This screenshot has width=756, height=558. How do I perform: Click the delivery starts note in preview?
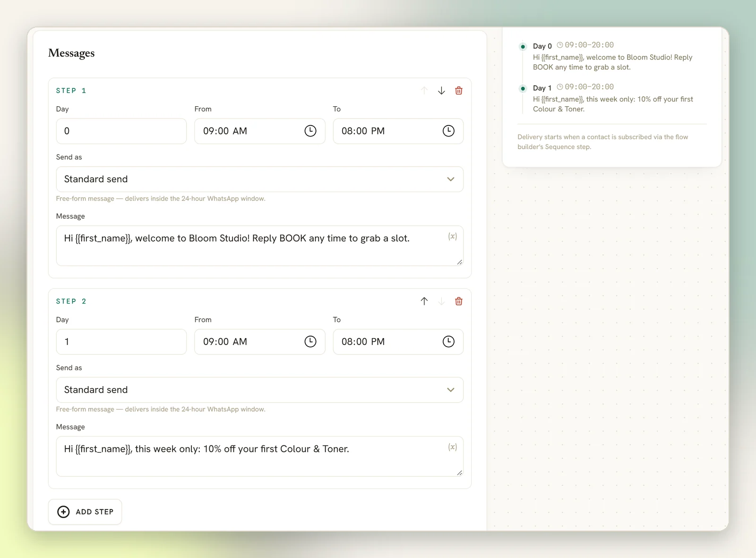[x=603, y=142]
